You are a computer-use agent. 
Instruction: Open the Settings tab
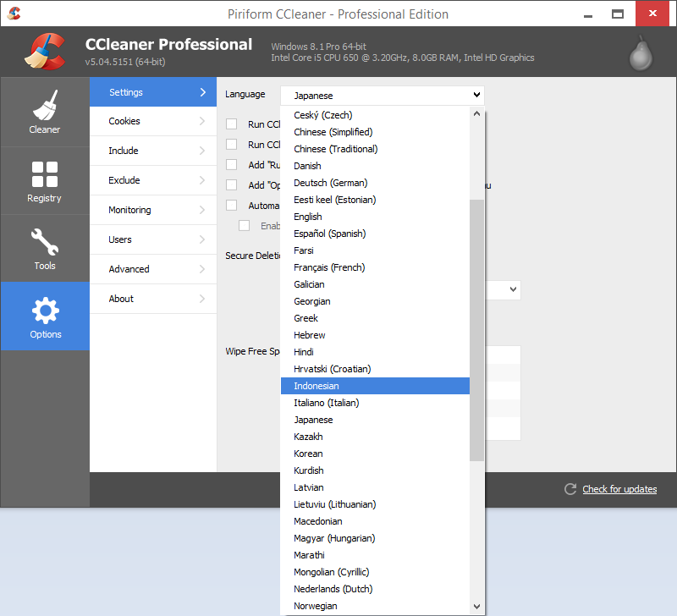point(153,92)
